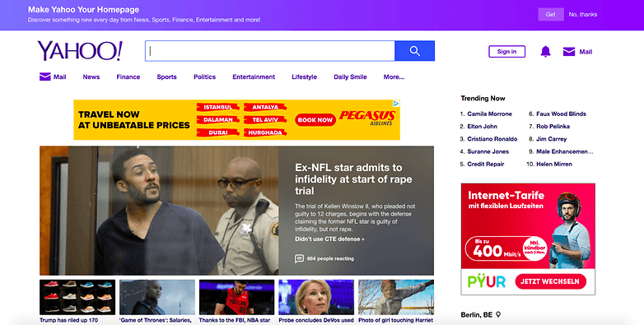
Task: Click the Sign in button
Action: click(x=506, y=51)
